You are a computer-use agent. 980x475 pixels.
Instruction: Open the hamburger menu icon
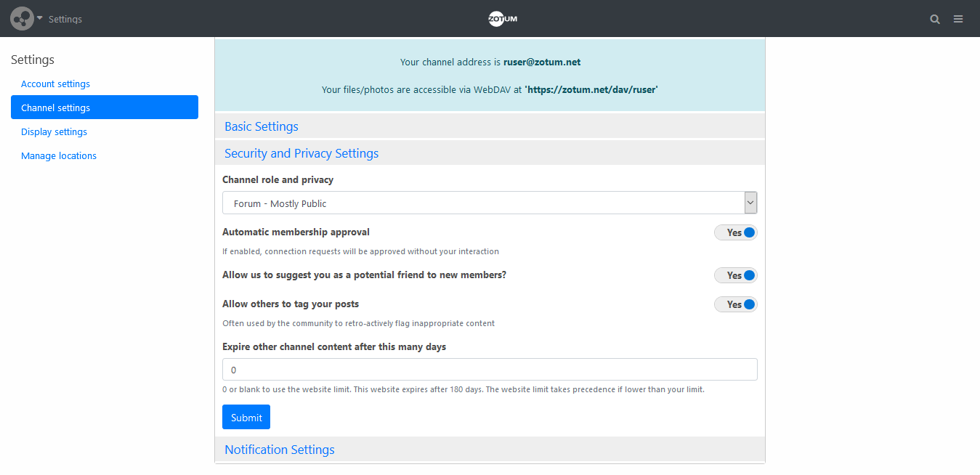958,20
